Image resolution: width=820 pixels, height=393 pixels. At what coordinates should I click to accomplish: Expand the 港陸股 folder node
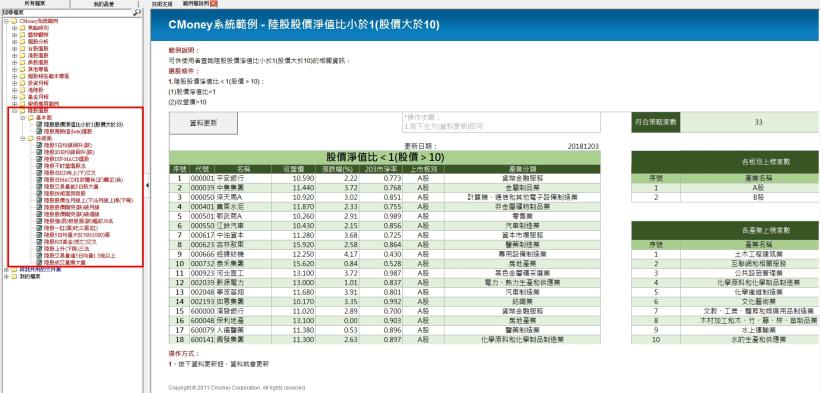pos(14,90)
